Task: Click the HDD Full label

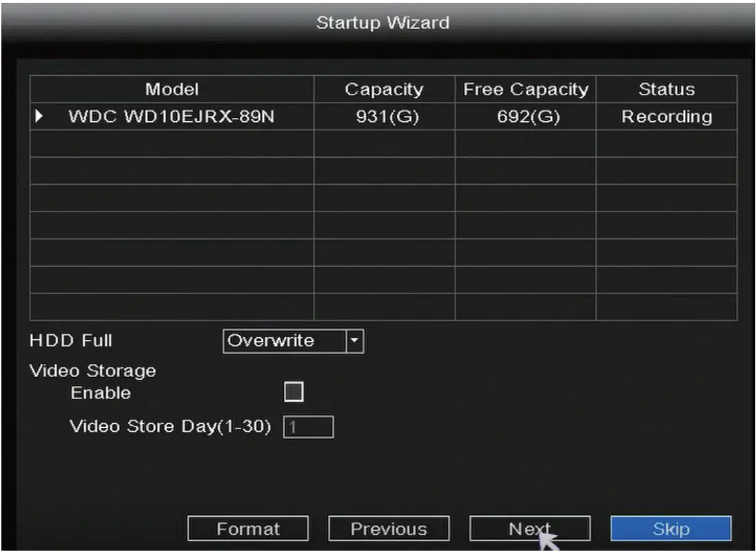Action: [71, 341]
